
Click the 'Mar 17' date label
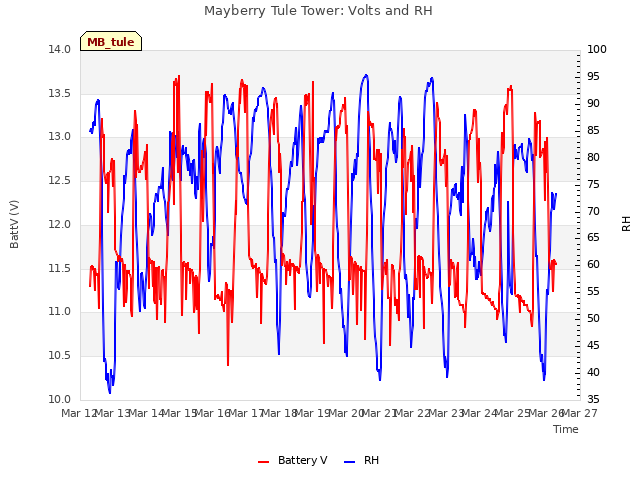(247, 413)
